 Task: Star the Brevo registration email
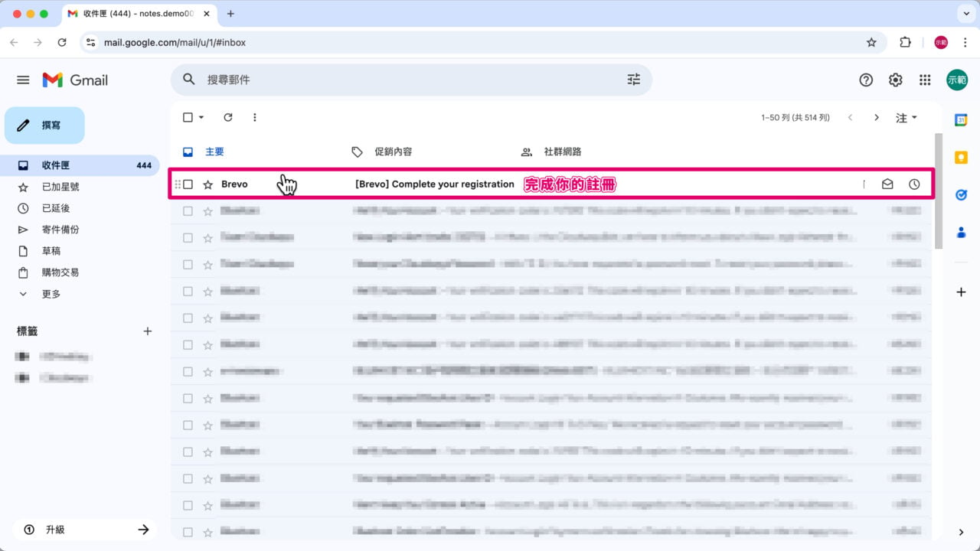(207, 184)
